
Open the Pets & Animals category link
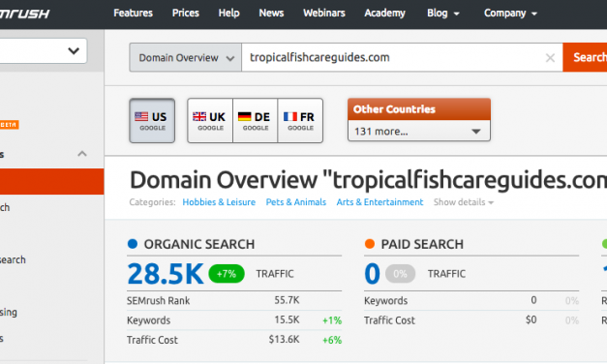click(x=296, y=202)
